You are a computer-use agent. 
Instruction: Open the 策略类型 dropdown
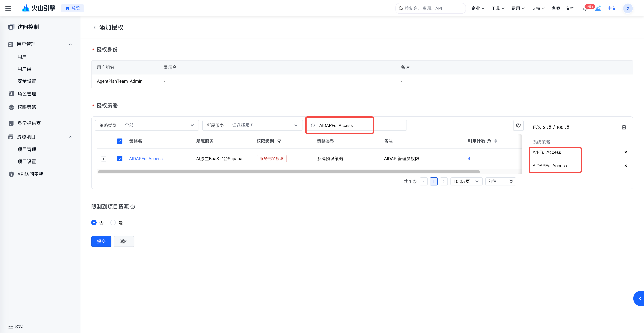click(159, 125)
